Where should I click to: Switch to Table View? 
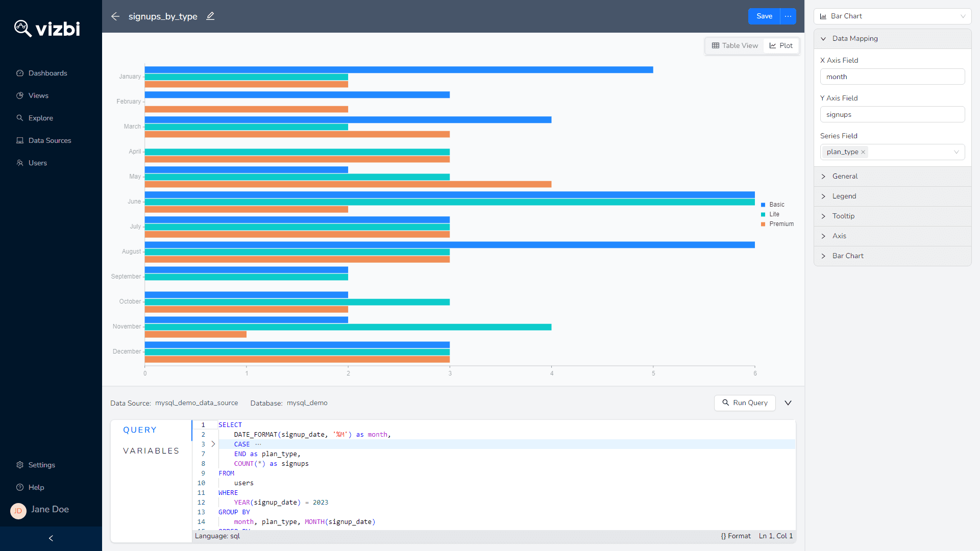pyautogui.click(x=734, y=45)
